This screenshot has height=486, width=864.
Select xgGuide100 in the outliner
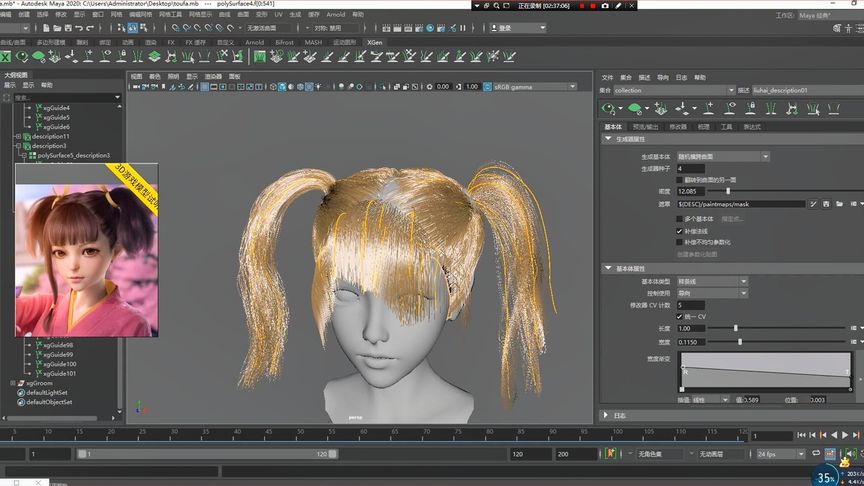(58, 364)
